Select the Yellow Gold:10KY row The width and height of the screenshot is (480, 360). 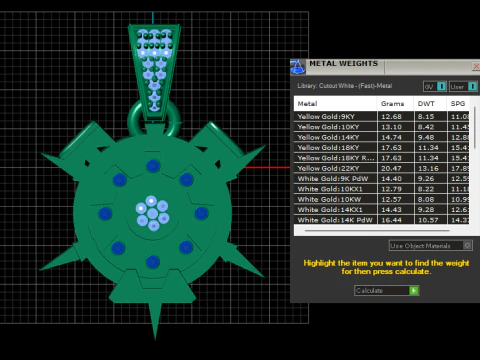point(381,127)
